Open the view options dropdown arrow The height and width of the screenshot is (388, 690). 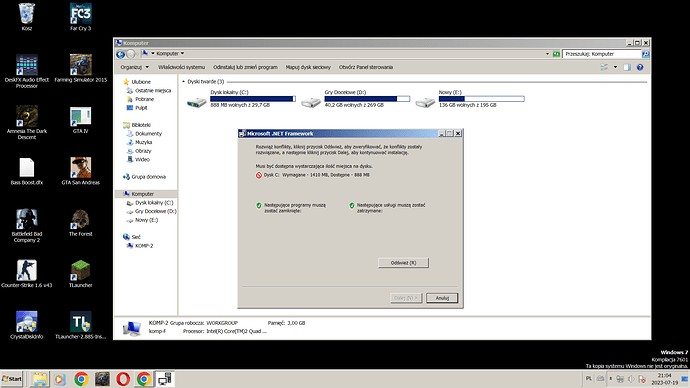point(615,67)
